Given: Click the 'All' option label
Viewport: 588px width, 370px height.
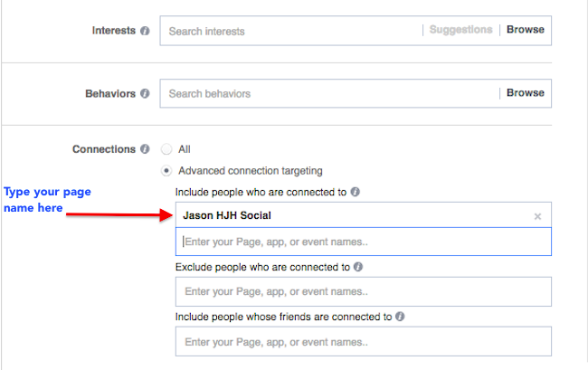Looking at the screenshot, I should (x=185, y=149).
